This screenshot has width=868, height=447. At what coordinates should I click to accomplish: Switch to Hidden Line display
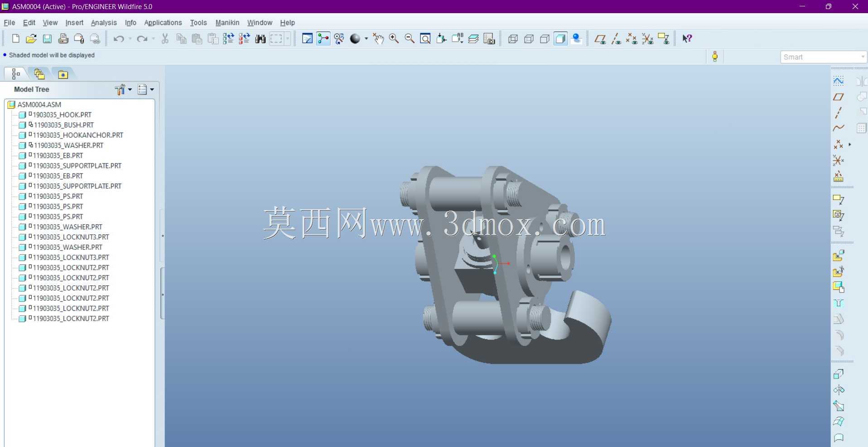pyautogui.click(x=529, y=39)
